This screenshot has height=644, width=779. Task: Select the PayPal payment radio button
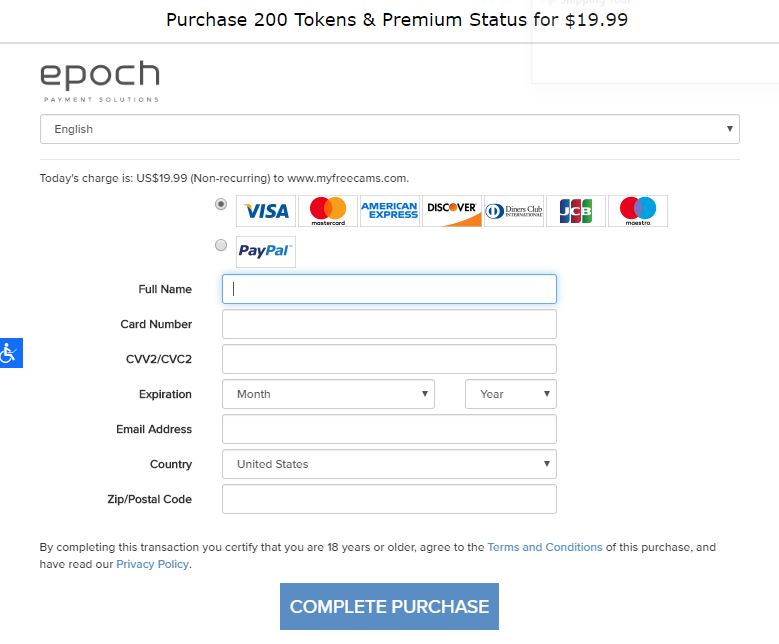click(x=221, y=245)
